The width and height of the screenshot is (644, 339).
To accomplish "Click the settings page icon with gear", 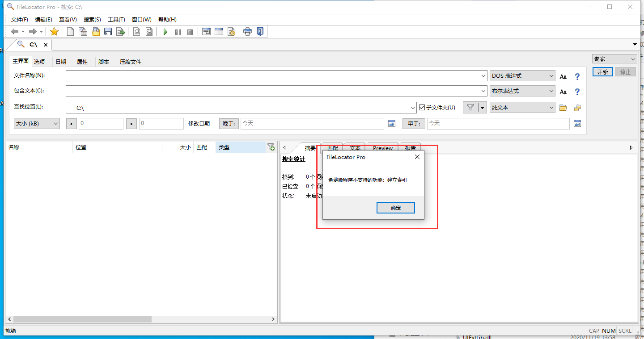I will 231,32.
